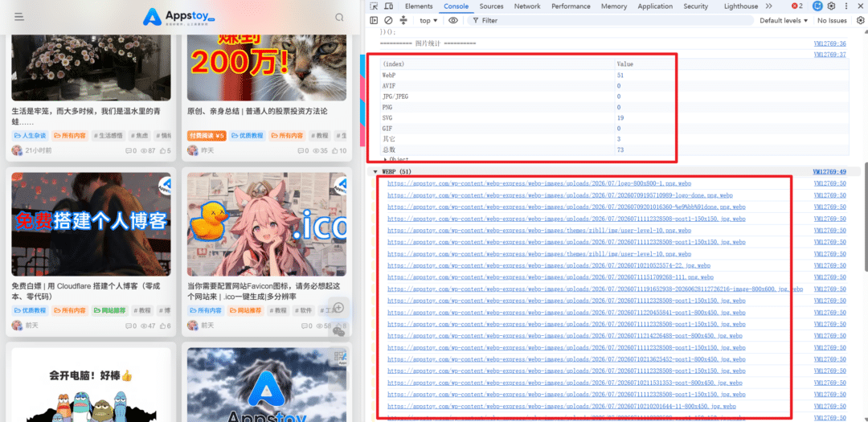This screenshot has height=422, width=868.
Task: Open the 20260710210525574-22.jpg.webp URL
Action: coord(549,265)
